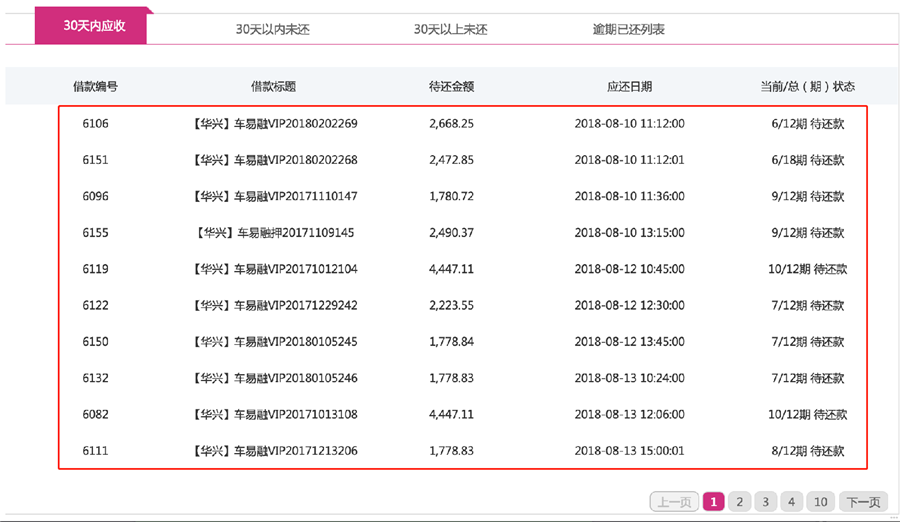Click loan number 6096 row
This screenshot has width=900, height=522.
point(463,196)
